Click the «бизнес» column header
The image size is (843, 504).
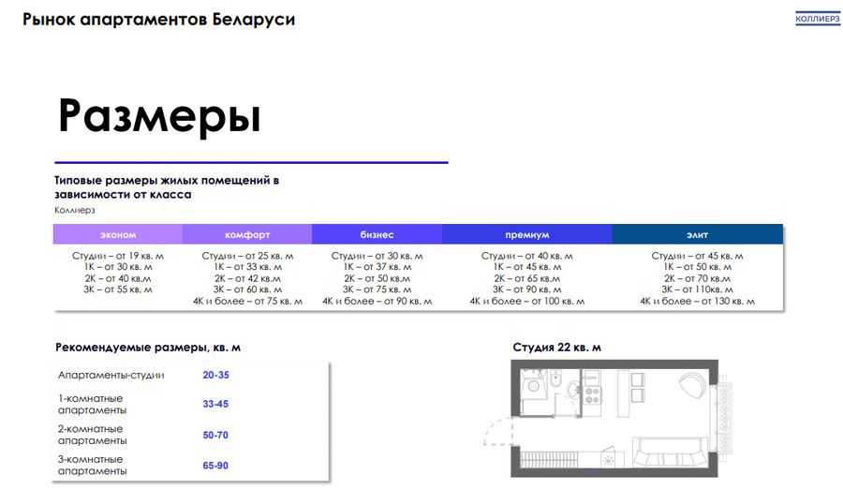(377, 235)
